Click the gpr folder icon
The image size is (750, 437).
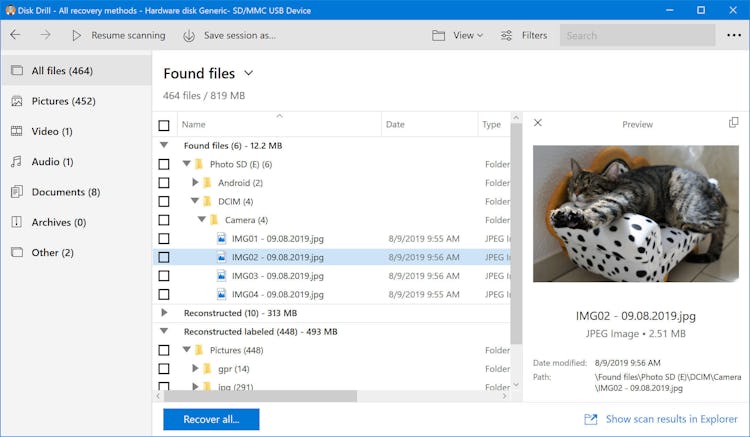(208, 369)
